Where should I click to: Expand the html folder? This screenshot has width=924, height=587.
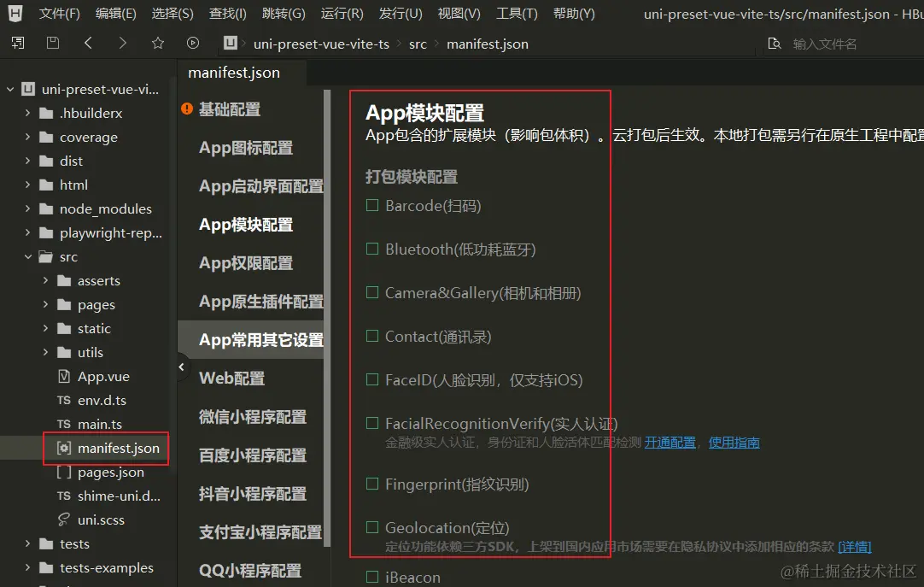[27, 185]
